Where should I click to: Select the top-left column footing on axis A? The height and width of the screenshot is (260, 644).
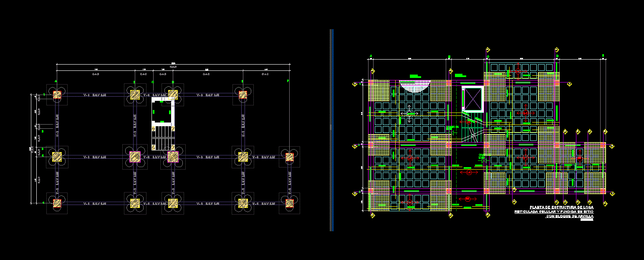coord(57,95)
